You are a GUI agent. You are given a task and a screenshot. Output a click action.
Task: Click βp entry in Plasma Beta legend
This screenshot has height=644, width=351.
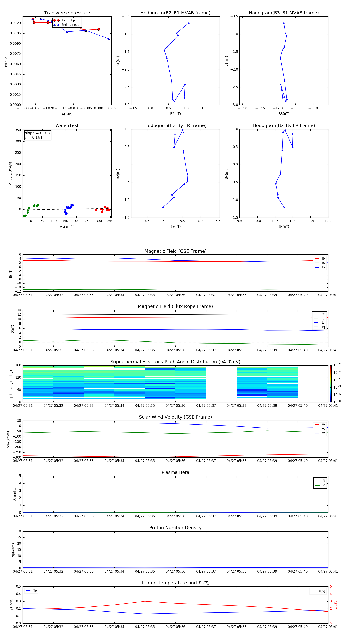point(320,480)
